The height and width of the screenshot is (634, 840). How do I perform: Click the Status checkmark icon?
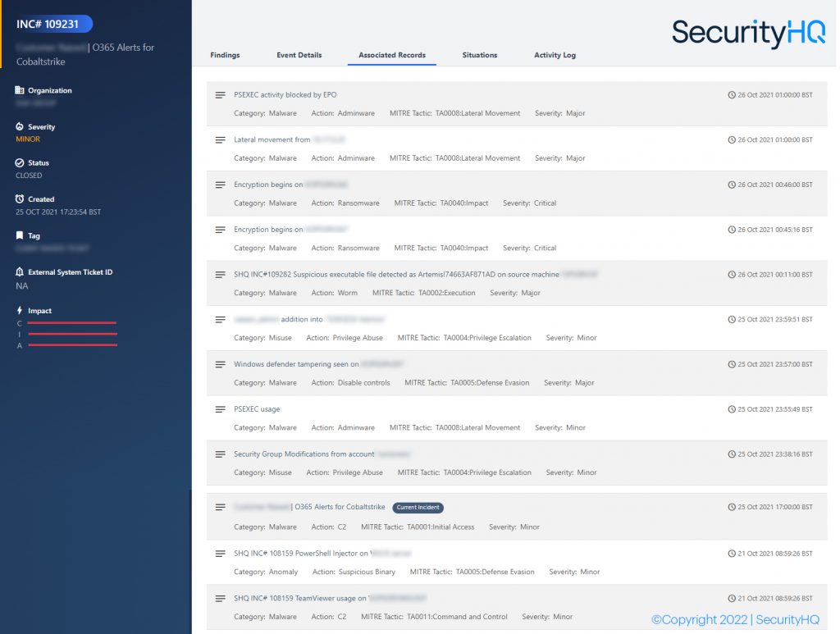[20, 162]
